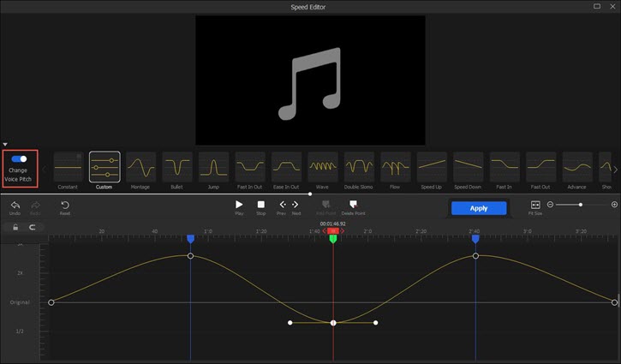Collapse the preview with the small triangle
The image size is (621, 364).
click(5, 145)
